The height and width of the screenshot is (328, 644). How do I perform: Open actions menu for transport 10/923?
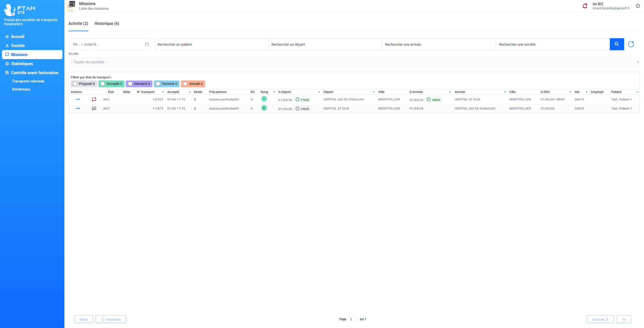pyautogui.click(x=78, y=99)
